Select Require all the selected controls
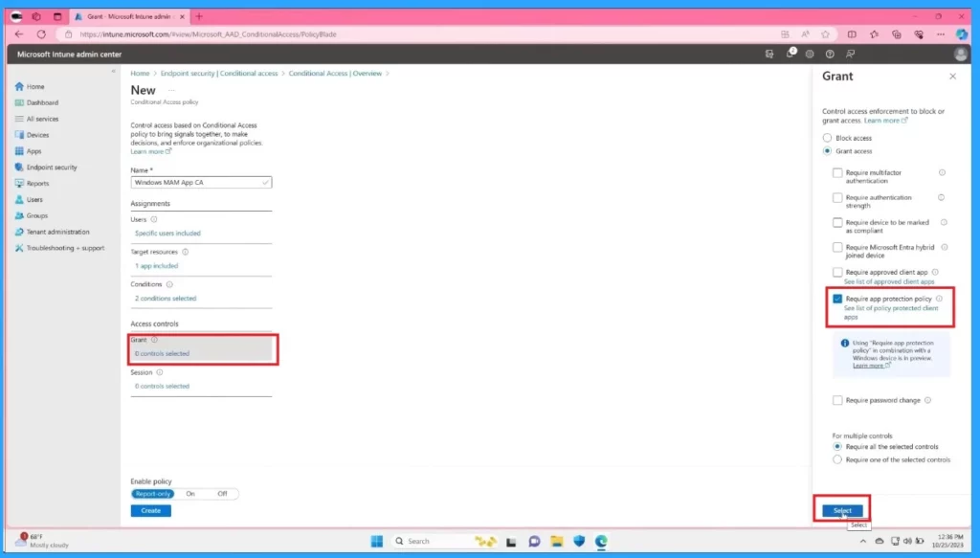The image size is (980, 558). click(837, 447)
